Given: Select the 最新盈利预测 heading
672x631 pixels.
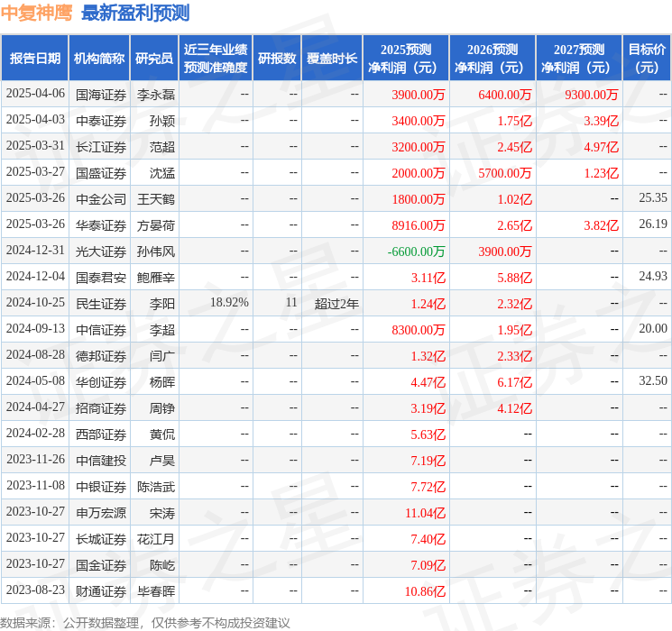Looking at the screenshot, I should click(135, 14).
